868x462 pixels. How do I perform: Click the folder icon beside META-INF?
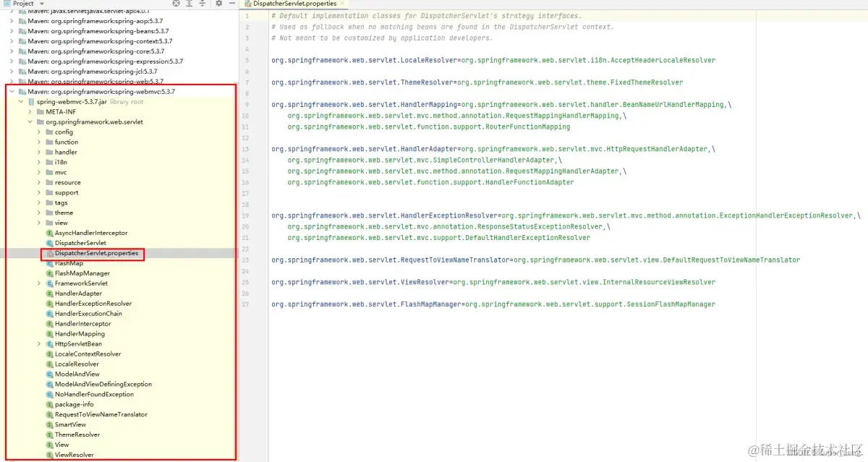point(40,112)
